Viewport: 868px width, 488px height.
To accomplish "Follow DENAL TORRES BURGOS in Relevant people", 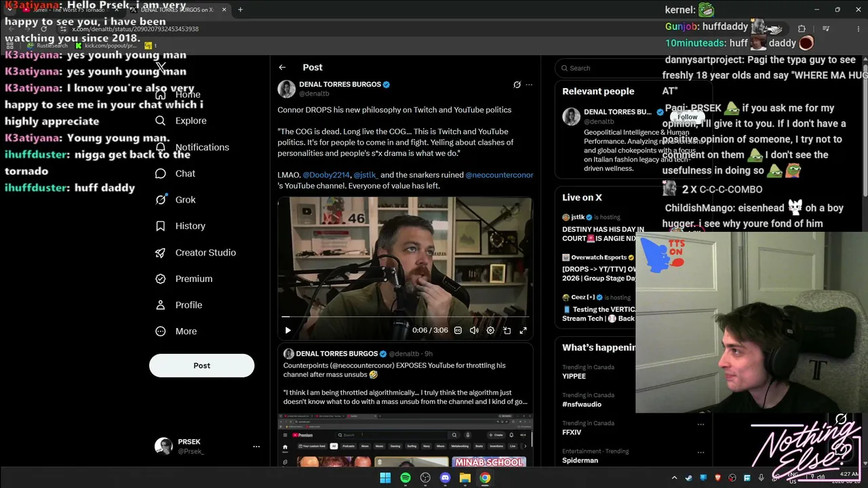I will tap(687, 117).
